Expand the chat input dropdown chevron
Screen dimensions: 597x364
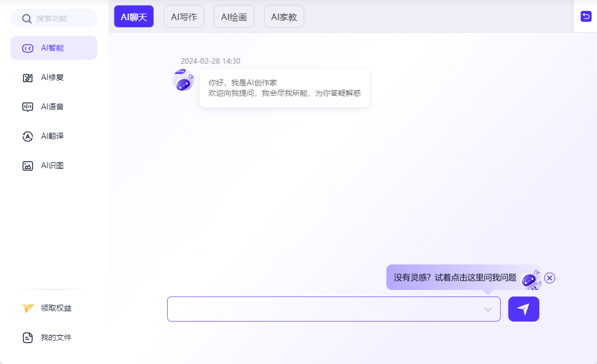coord(488,310)
